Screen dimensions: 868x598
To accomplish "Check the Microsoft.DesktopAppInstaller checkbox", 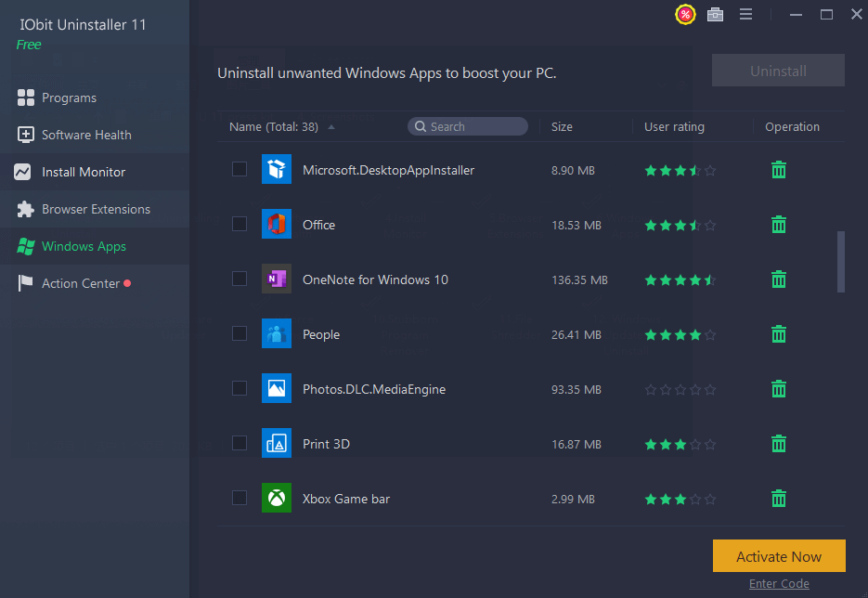I will (x=240, y=169).
